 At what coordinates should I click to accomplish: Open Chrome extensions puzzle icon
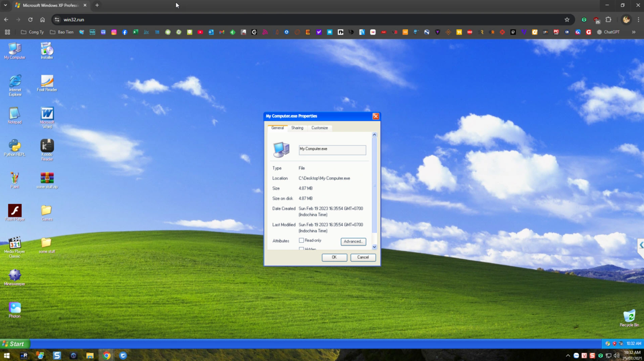pyautogui.click(x=609, y=20)
